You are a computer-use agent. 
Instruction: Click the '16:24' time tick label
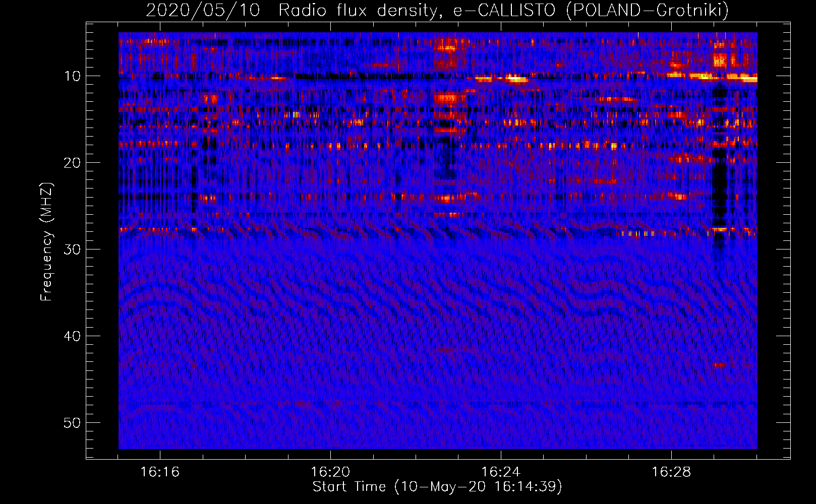point(501,472)
